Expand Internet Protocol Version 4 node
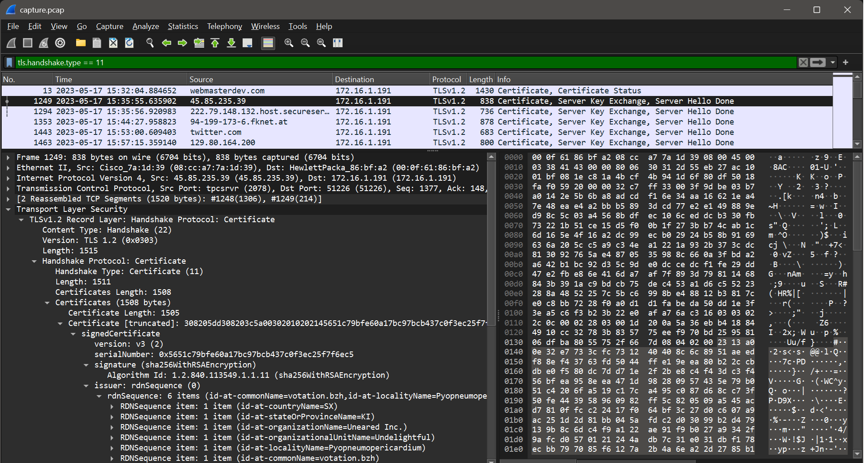 [x=8, y=178]
